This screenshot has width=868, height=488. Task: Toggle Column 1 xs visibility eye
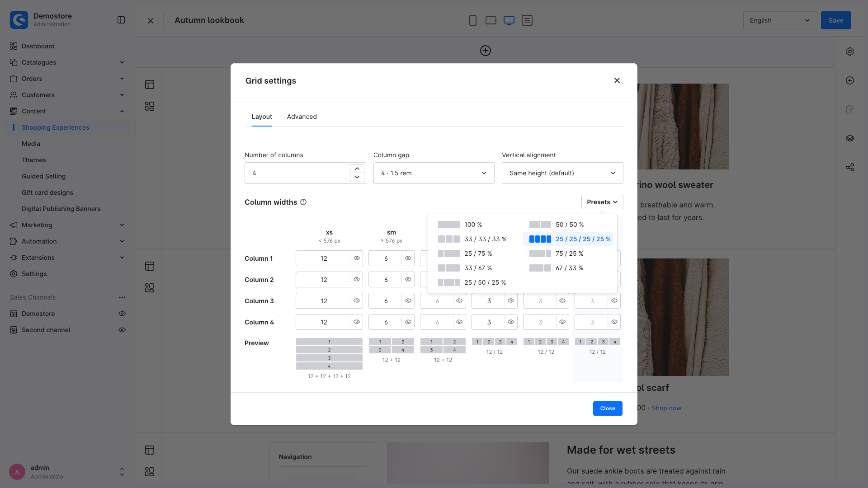tap(357, 258)
